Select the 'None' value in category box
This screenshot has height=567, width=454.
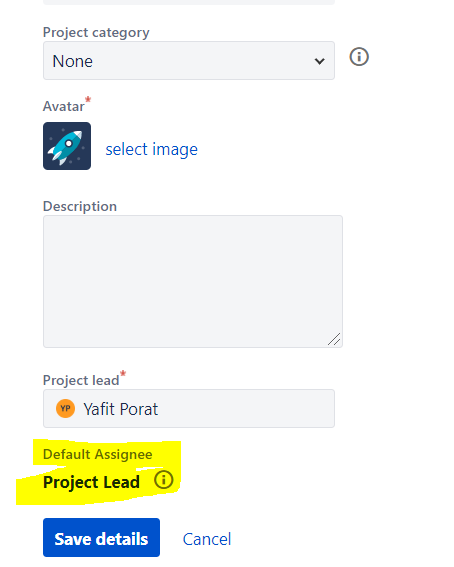[x=73, y=61]
